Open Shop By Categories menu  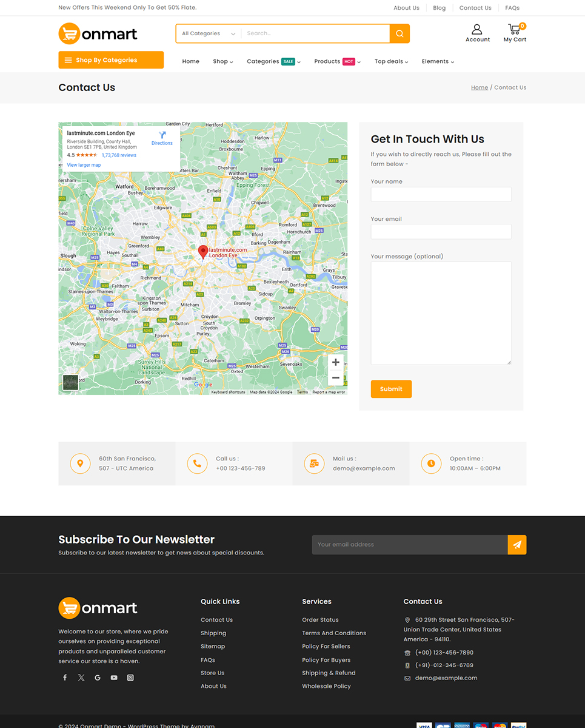click(x=111, y=60)
